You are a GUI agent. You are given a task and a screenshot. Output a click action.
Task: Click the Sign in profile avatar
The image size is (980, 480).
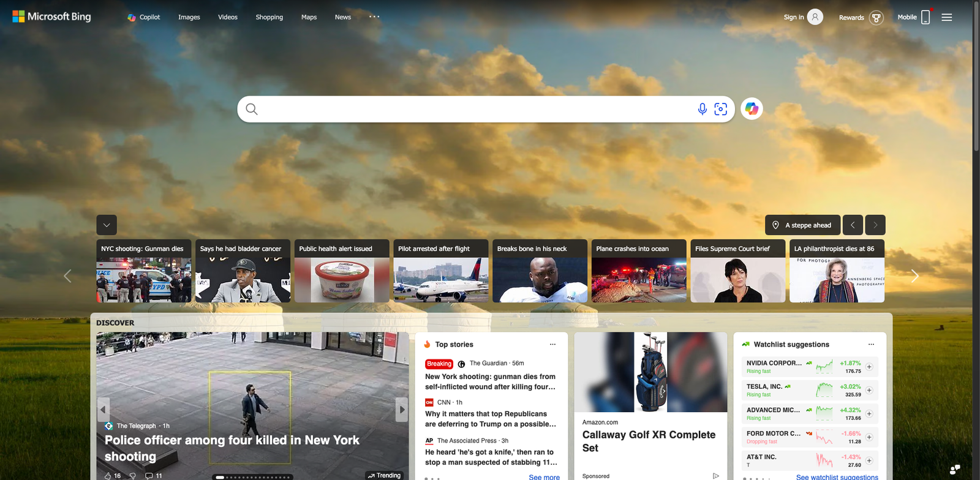pyautogui.click(x=815, y=17)
